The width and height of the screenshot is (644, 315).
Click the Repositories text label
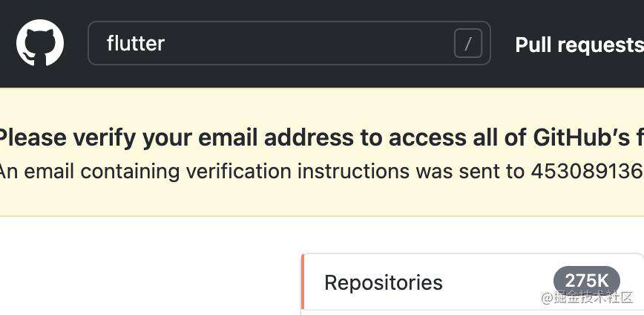coord(384,282)
